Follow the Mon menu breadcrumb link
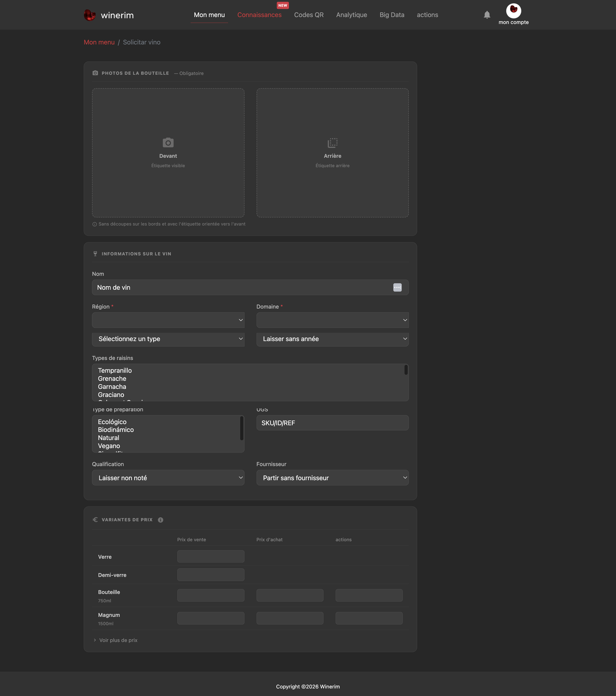This screenshot has width=616, height=696. click(x=99, y=42)
